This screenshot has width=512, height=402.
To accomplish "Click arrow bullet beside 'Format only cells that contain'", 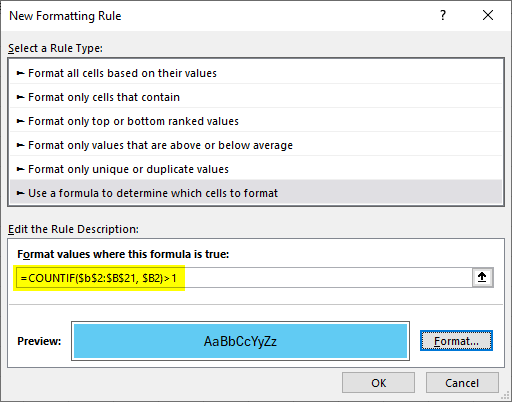I will point(20,97).
